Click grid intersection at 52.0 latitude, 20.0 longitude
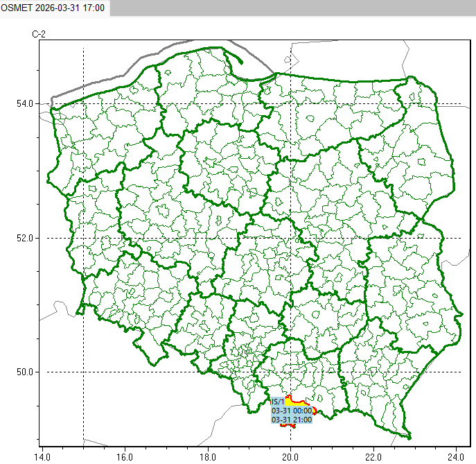This screenshot has width=476, height=464. click(x=291, y=238)
